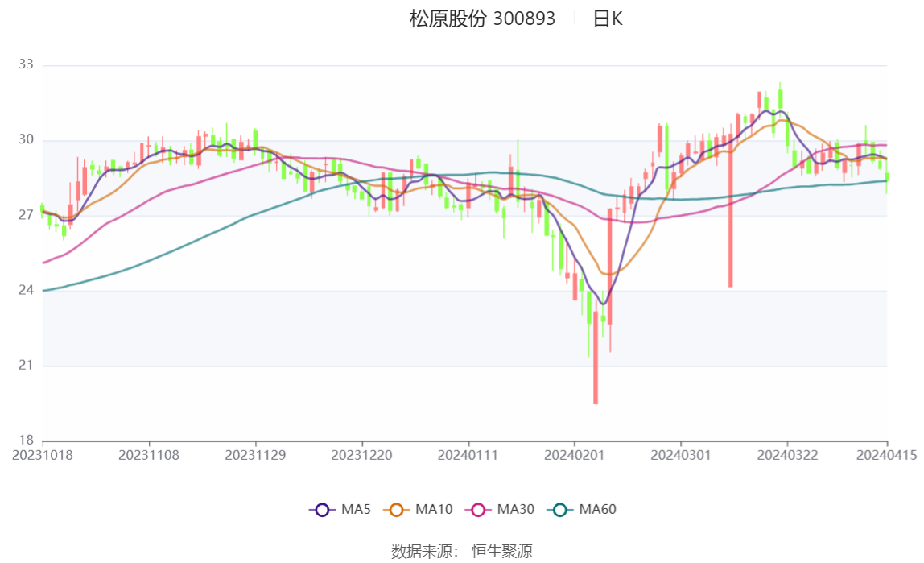Click the y-axis value 33
This screenshot has height=563, width=924.
tap(26, 64)
